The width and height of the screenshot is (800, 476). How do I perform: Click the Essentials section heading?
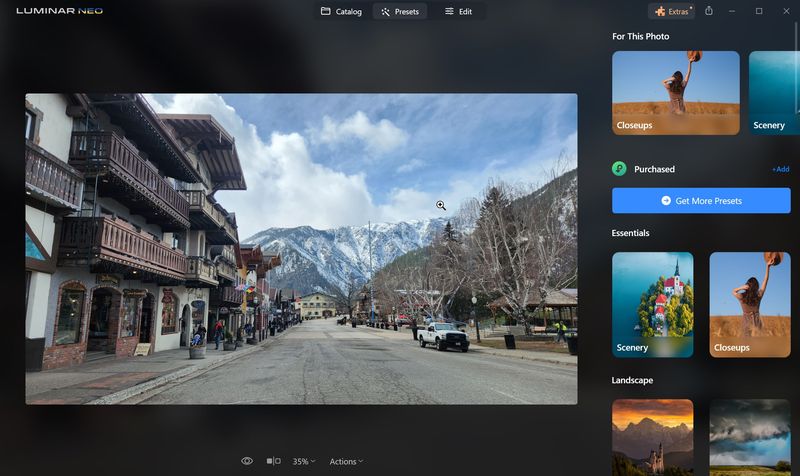click(631, 233)
